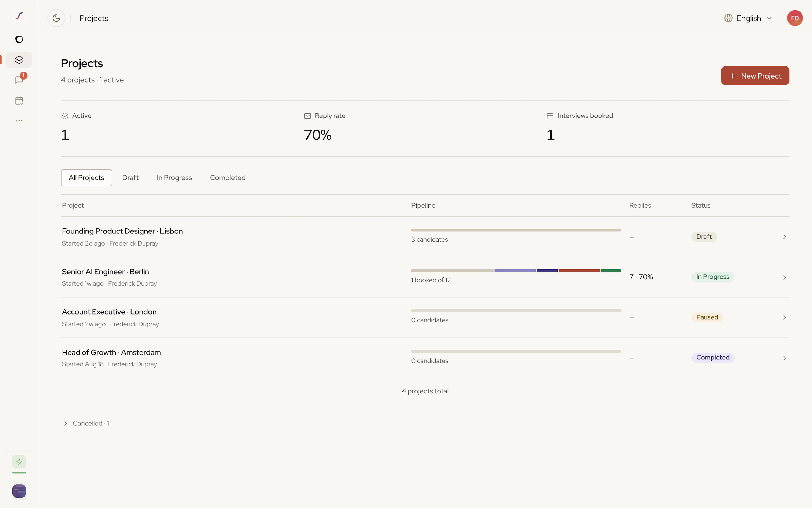Click the New Project button
The height and width of the screenshot is (508, 812).
coord(755,76)
